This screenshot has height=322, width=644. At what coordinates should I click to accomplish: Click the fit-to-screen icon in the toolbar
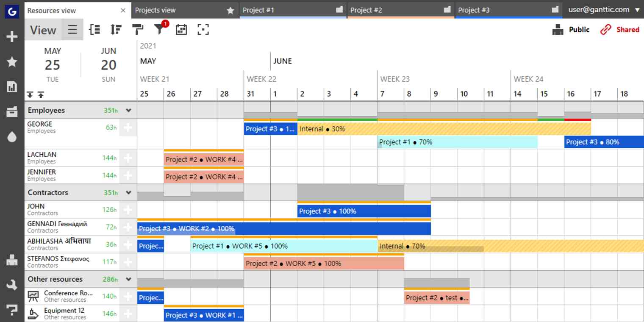click(x=203, y=30)
